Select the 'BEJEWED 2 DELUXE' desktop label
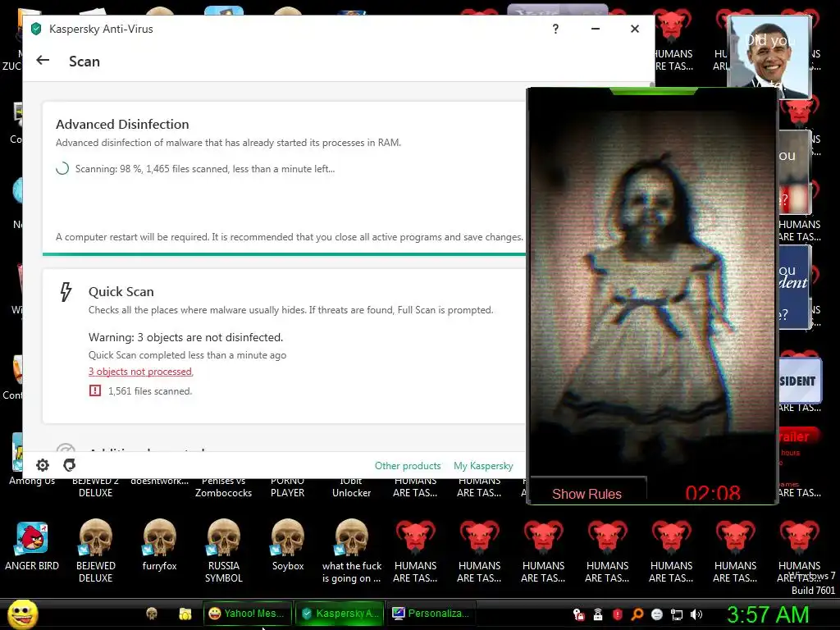Image resolution: width=840 pixels, height=630 pixels. tap(95, 487)
